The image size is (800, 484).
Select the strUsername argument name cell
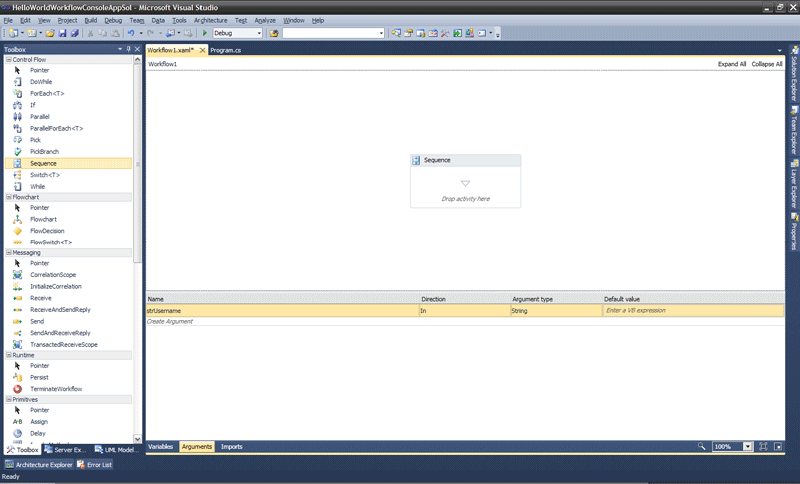[x=283, y=311]
